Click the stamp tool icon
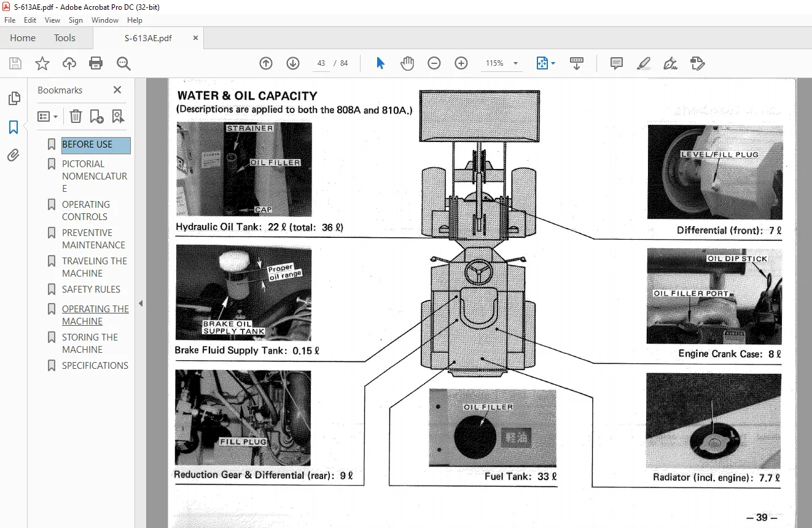Screen dimensions: 812x528 tap(697, 63)
